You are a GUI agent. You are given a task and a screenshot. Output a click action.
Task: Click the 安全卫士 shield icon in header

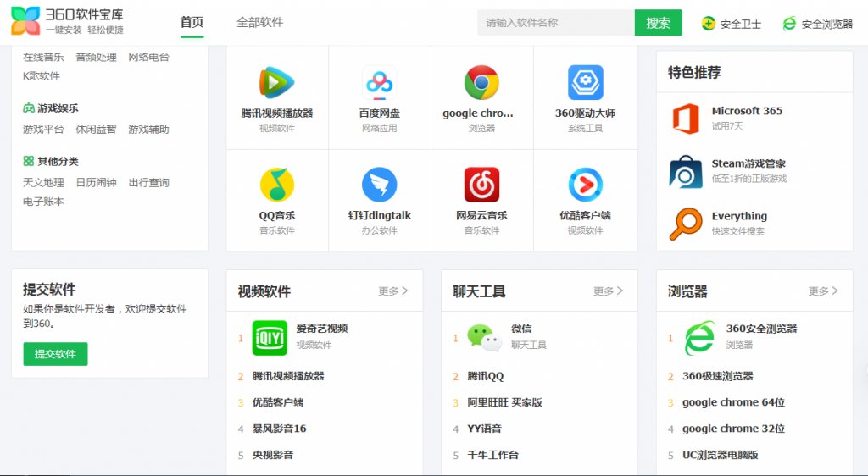click(708, 24)
